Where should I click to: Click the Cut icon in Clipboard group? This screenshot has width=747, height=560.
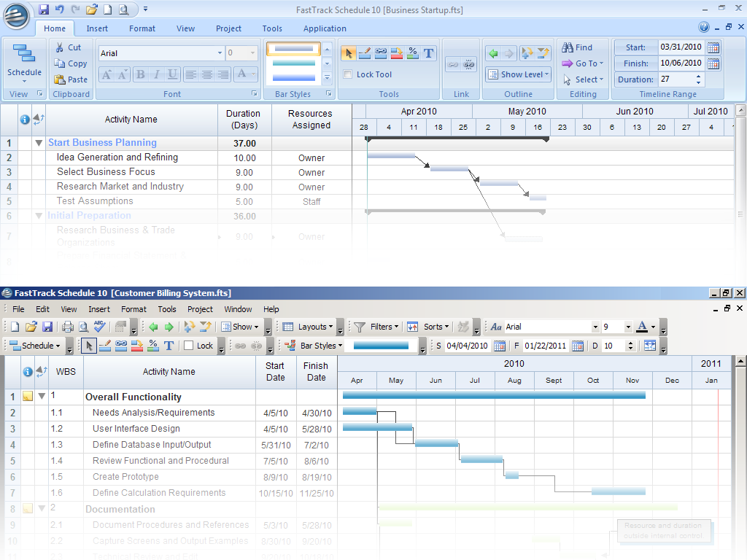(61, 47)
